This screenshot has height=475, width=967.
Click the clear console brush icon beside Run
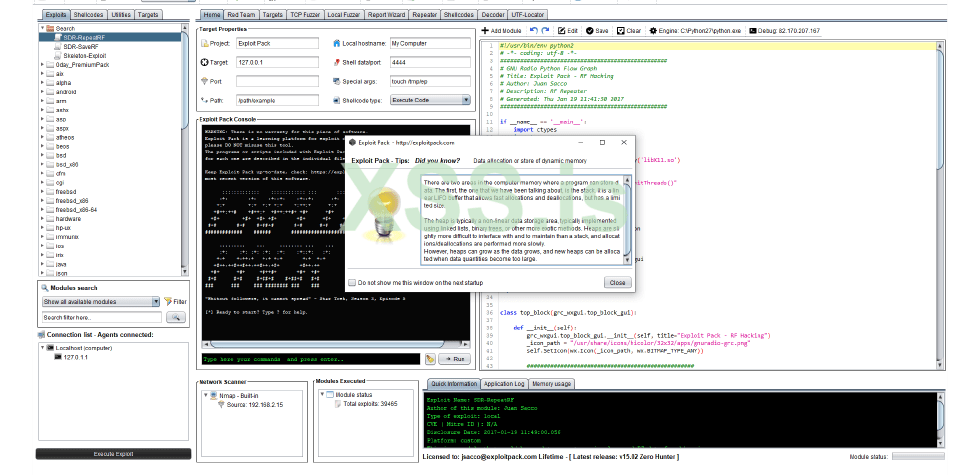click(x=429, y=358)
